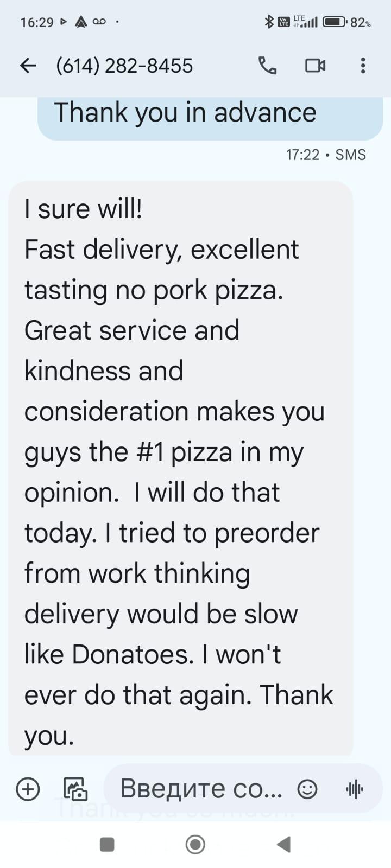Tap the 16:29 clock in status bar
Viewport: 391px width, 868px height.
tap(37, 22)
